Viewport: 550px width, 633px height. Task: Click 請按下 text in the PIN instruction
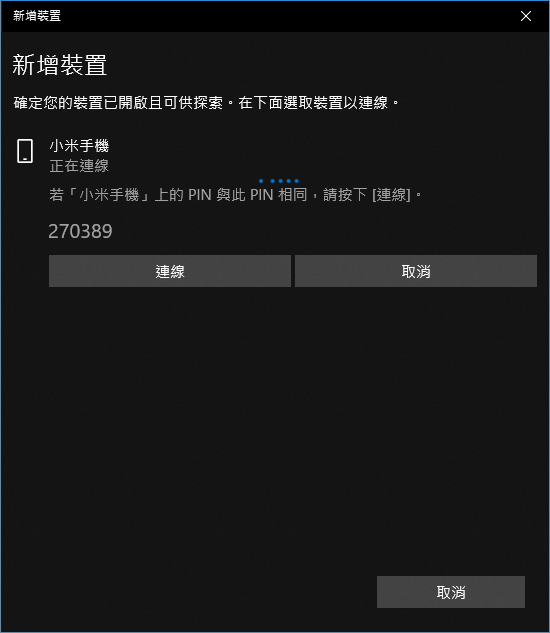point(345,195)
